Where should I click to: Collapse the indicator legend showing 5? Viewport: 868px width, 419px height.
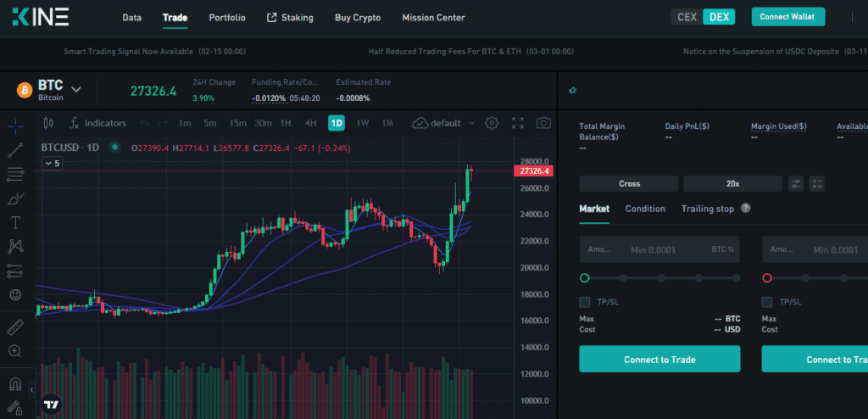(x=53, y=164)
